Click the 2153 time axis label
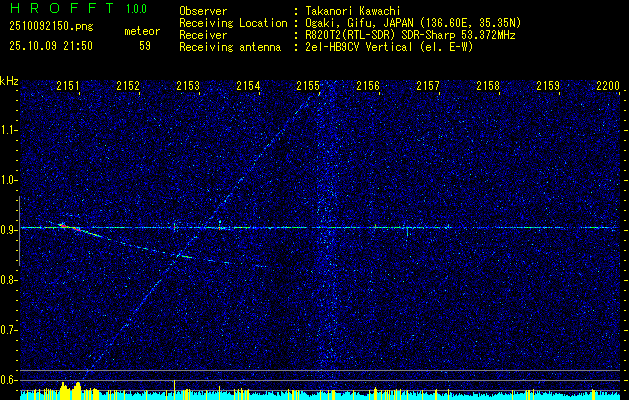 tap(188, 85)
